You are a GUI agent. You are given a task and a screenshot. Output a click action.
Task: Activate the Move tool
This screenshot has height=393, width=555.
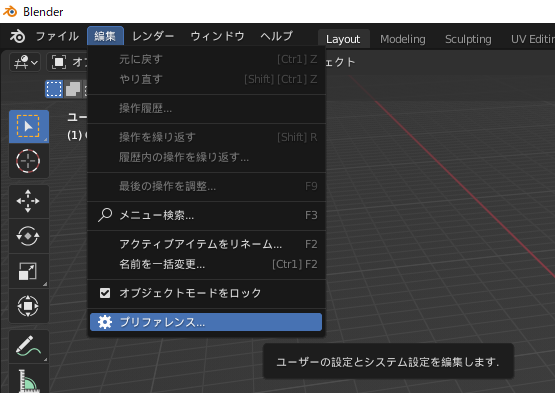[29, 201]
